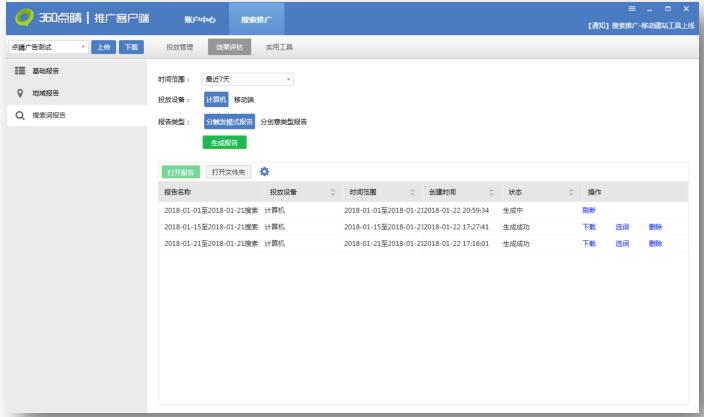Open the 实用工具 tab
The height and width of the screenshot is (417, 704).
279,47
